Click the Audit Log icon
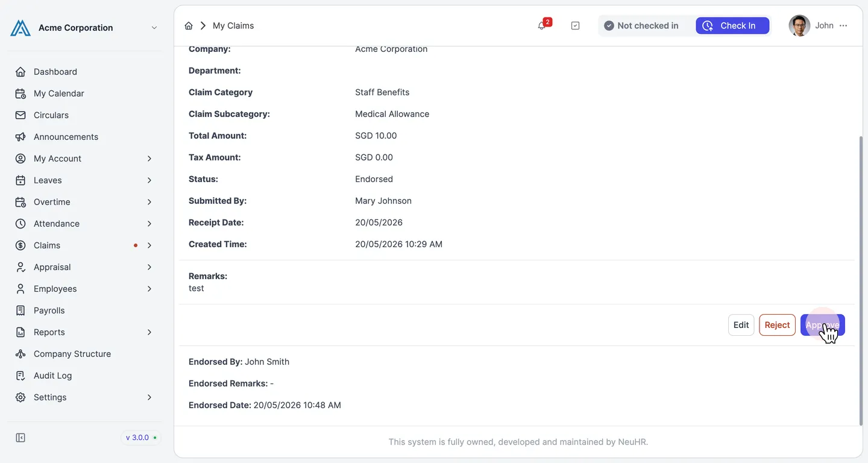 [20, 376]
